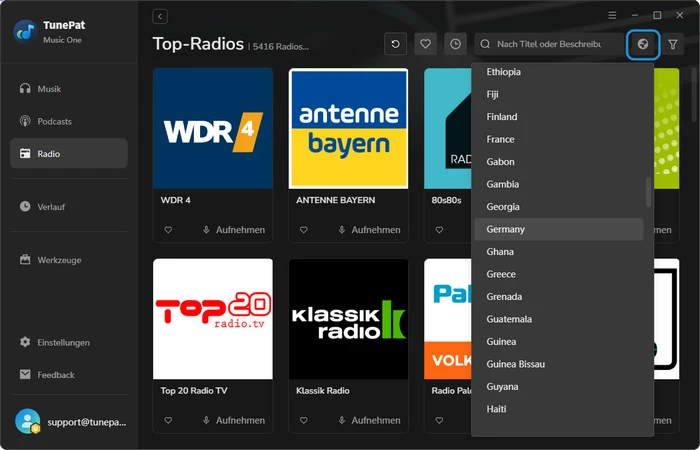Screen dimensions: 700x450
Task: Select Gabon from country list
Action: 559,162
